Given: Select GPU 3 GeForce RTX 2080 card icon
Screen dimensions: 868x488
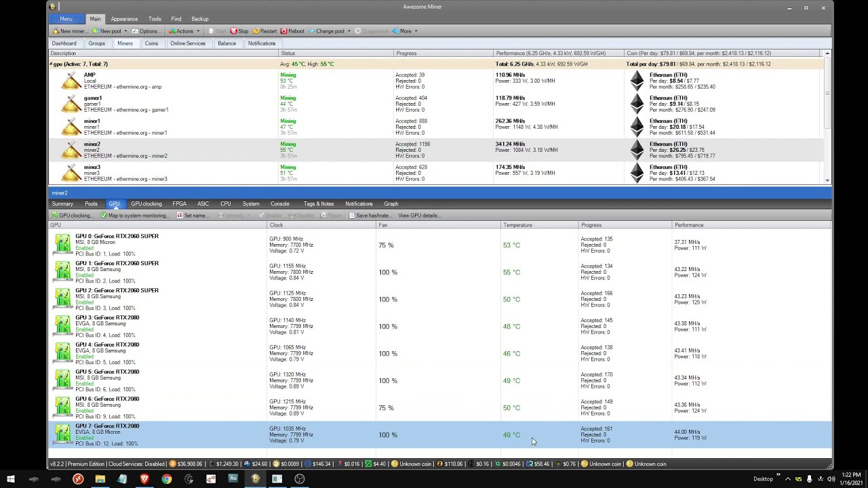Looking at the screenshot, I should (62, 326).
